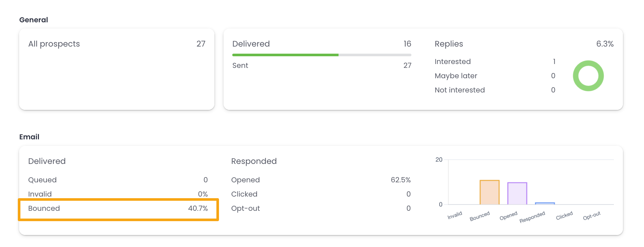The image size is (644, 247).
Task: Click the purple Opened bar in chart
Action: [x=517, y=193]
